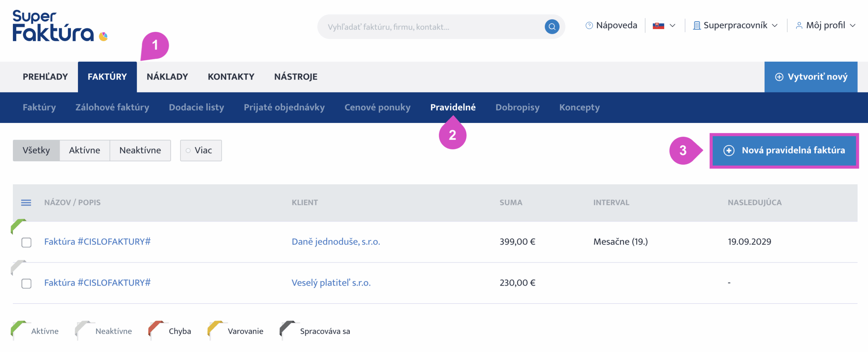The width and height of the screenshot is (868, 352).
Task: Click the Môj profil person icon
Action: [799, 25]
